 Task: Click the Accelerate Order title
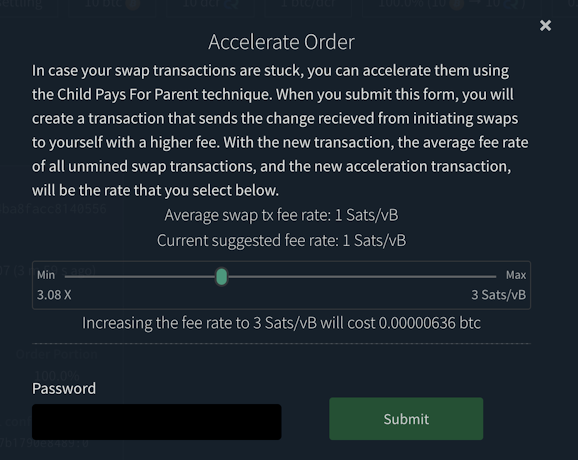pyautogui.click(x=281, y=42)
